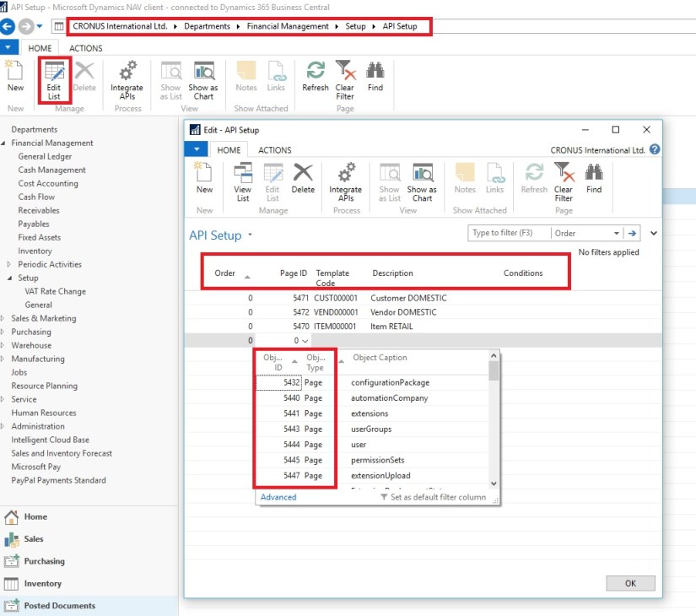Viewport: 696px width, 616px height.
Task: Click Show as Chart in Edit dialog ribbon
Action: pyautogui.click(x=422, y=182)
